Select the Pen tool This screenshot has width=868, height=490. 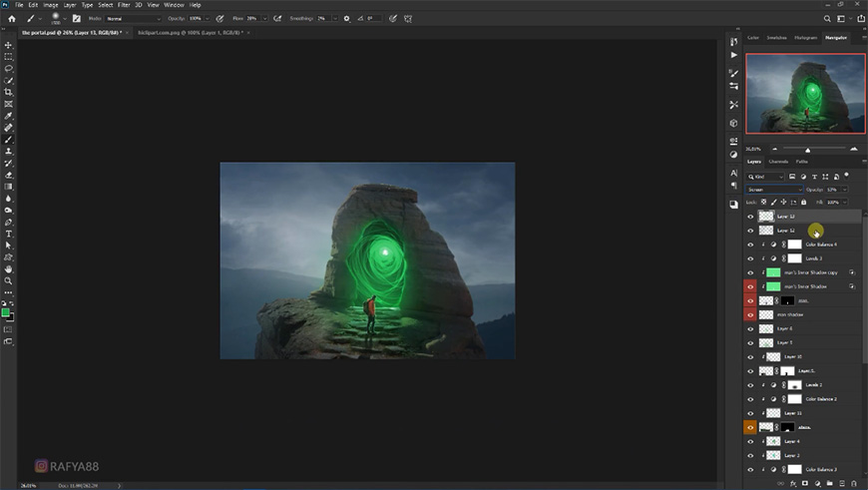(8, 222)
